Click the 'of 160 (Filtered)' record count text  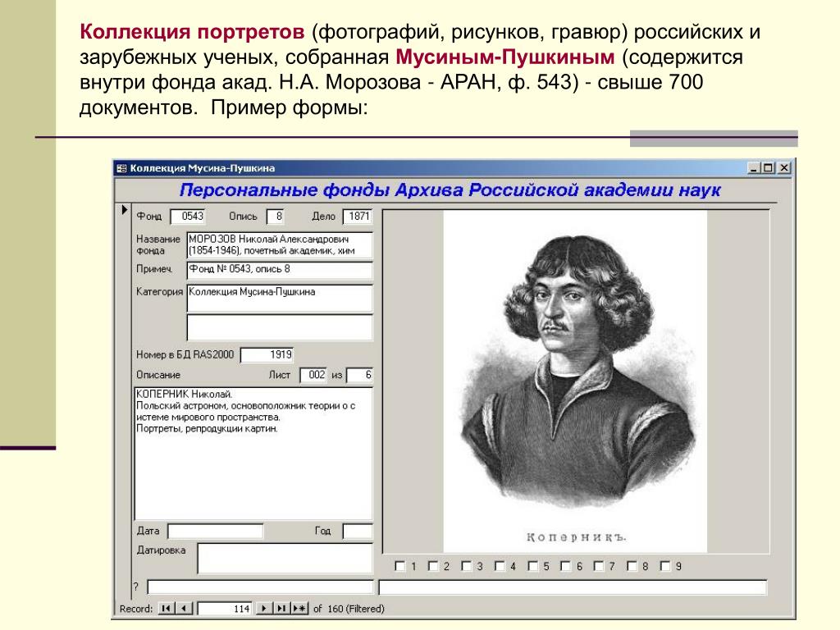tap(349, 609)
